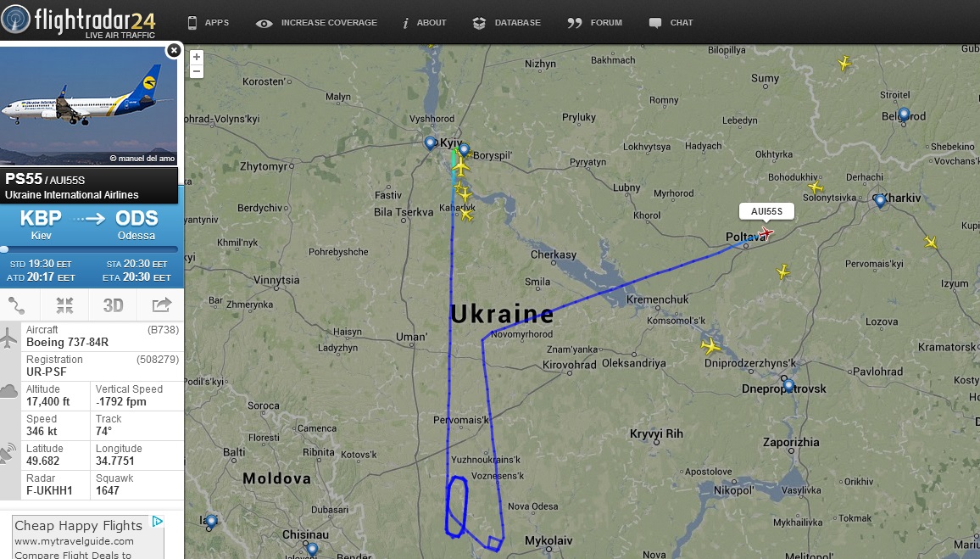Click the flight progress bar handle
Viewport: 980px width, 559px height.
(4, 249)
